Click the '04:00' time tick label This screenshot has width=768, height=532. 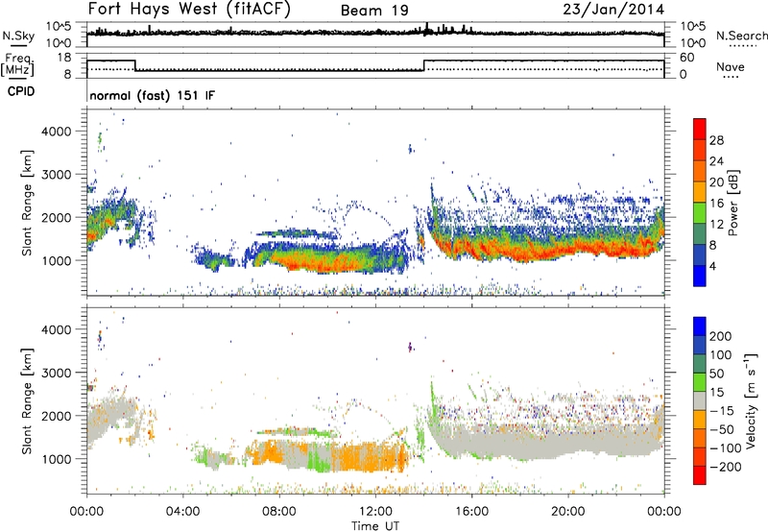click(x=182, y=512)
